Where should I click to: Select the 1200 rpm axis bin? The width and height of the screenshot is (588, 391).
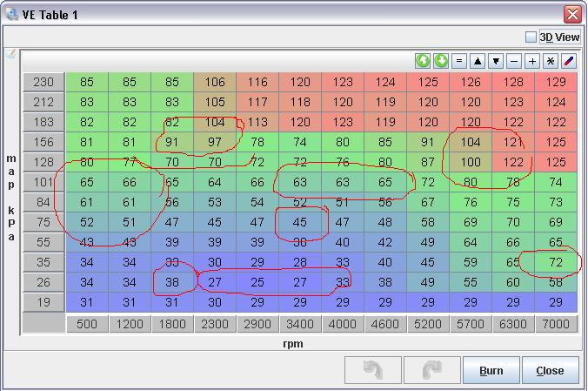coord(130,324)
